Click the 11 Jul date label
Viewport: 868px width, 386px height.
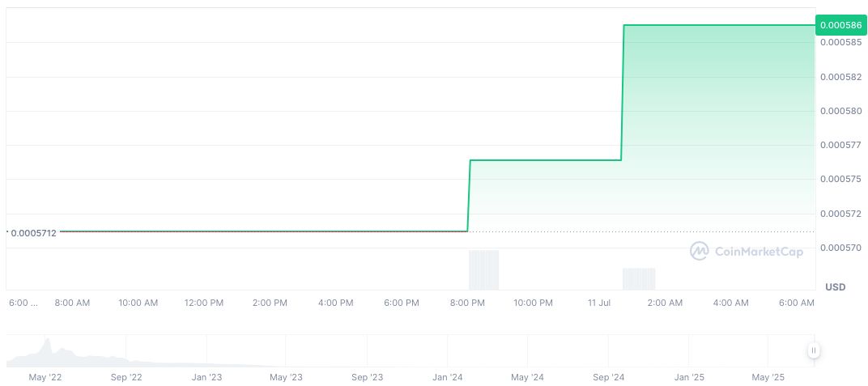coord(599,303)
